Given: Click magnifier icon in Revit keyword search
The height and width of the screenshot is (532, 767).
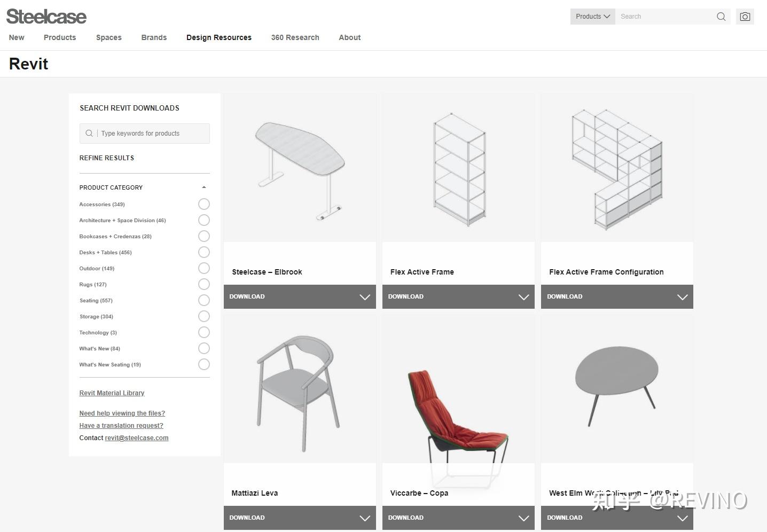Looking at the screenshot, I should click(89, 134).
